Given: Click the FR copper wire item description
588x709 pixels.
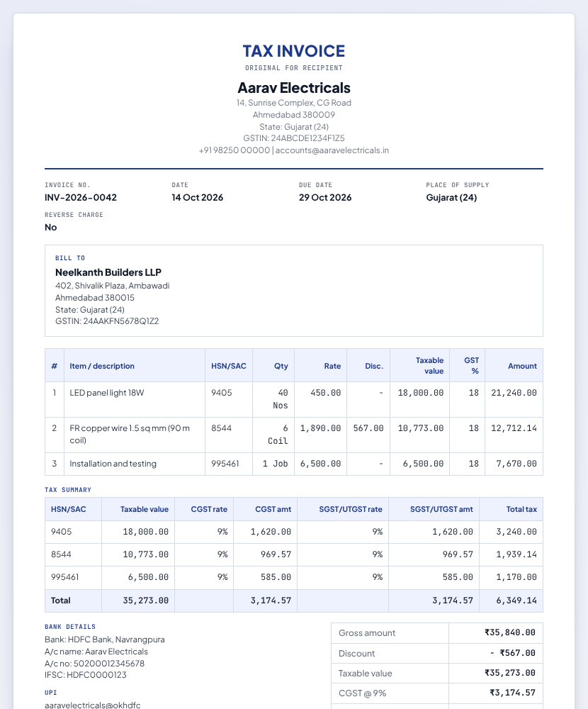Looking at the screenshot, I should pyautogui.click(x=129, y=434).
